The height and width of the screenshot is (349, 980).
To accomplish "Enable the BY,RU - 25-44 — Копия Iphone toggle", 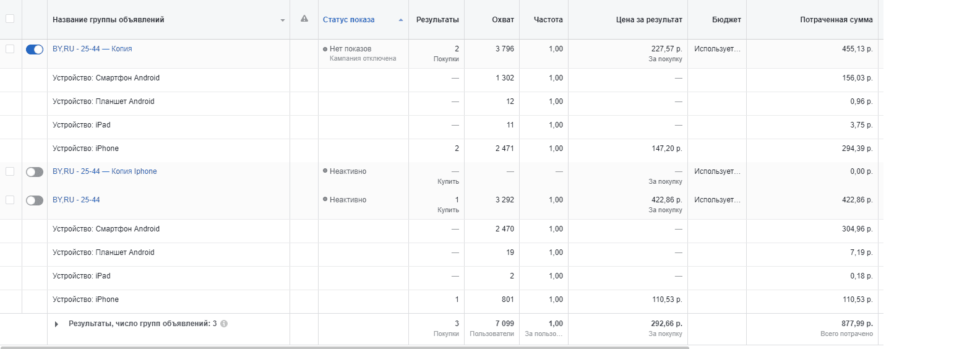I will pos(35,172).
